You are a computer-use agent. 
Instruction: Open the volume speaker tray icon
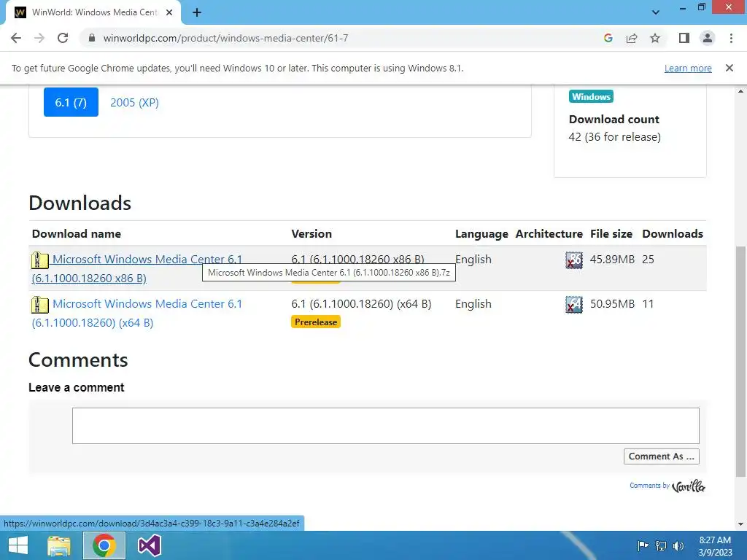(x=678, y=545)
